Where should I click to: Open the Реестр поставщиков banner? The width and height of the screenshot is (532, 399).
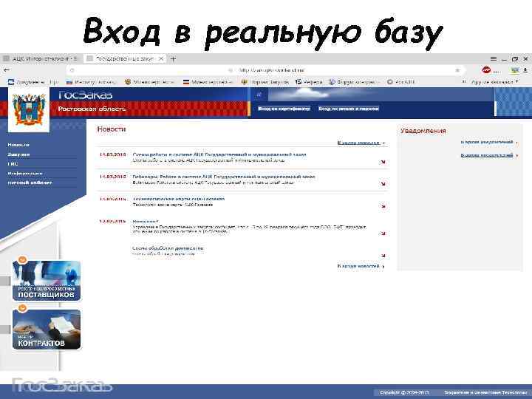pyautogui.click(x=47, y=281)
